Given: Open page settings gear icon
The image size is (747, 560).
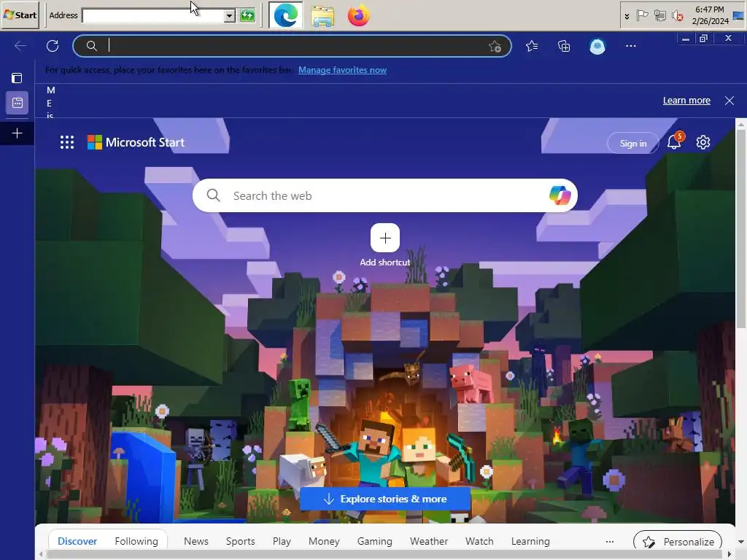Looking at the screenshot, I should (x=703, y=142).
